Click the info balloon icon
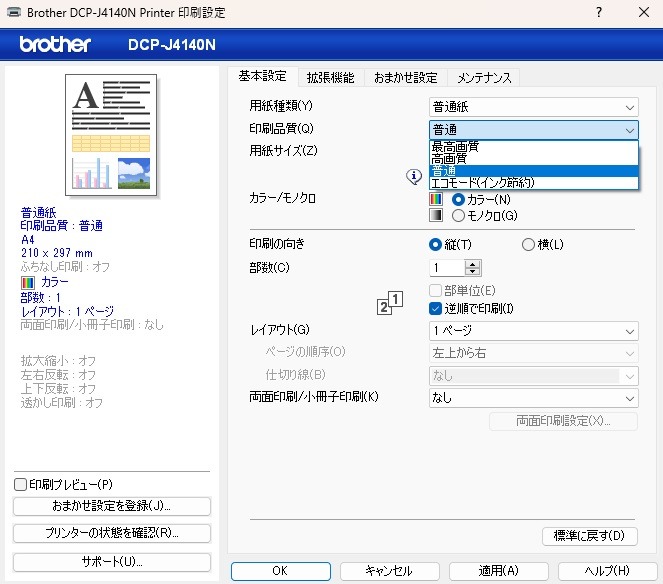The height and width of the screenshot is (584, 663). click(x=414, y=176)
